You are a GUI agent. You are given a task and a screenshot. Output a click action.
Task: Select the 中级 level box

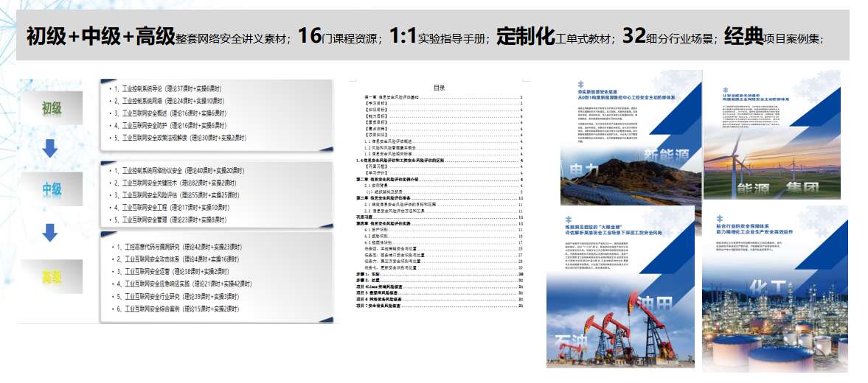(52, 189)
